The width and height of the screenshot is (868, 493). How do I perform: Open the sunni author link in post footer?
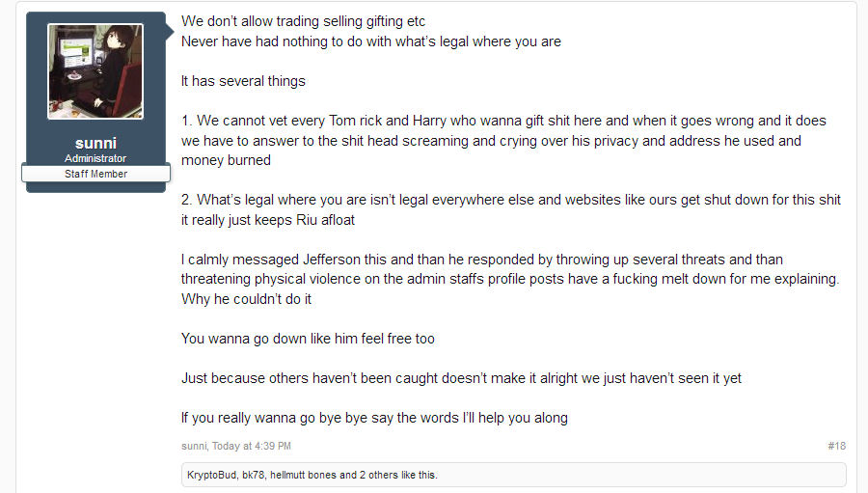[x=194, y=446]
